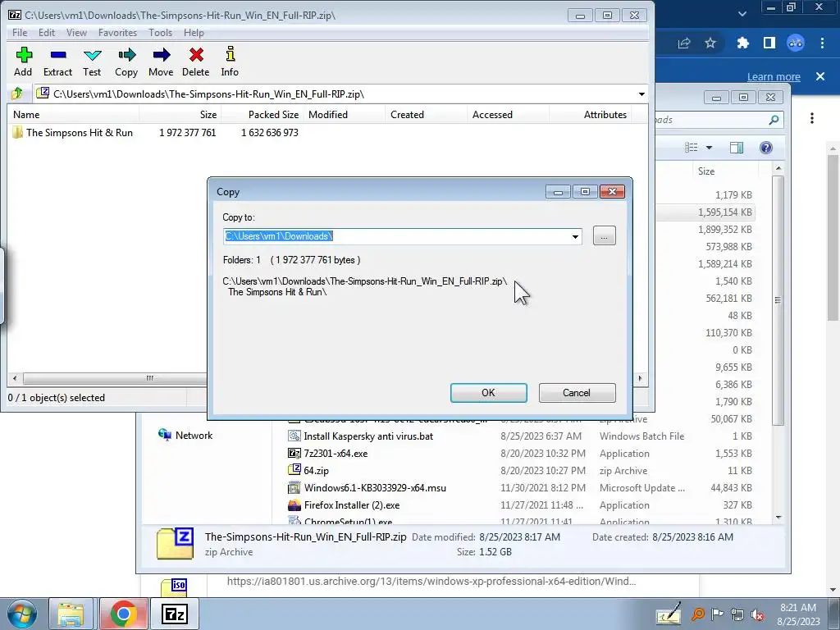Click the network status tray icon

tap(737, 614)
